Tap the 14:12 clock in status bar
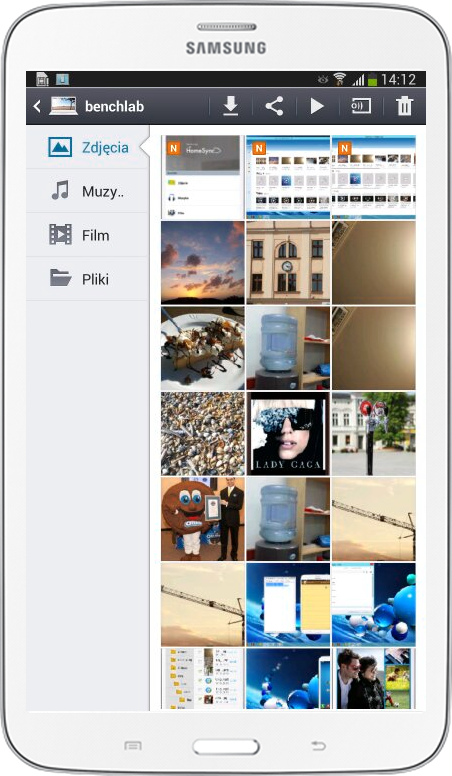452x776 pixels. [x=399, y=79]
